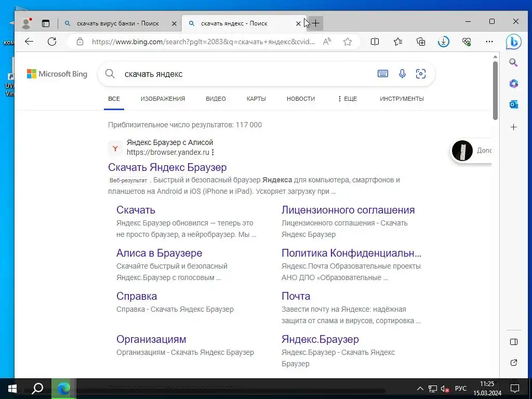Image resolution: width=532 pixels, height=399 pixels.
Task: Show hidden tray icons chevron
Action: 420,389
